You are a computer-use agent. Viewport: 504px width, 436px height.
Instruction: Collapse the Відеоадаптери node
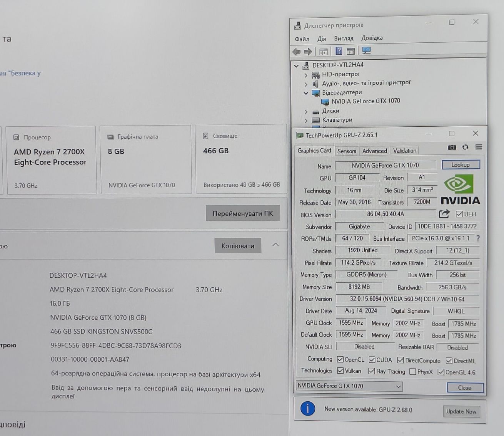306,93
